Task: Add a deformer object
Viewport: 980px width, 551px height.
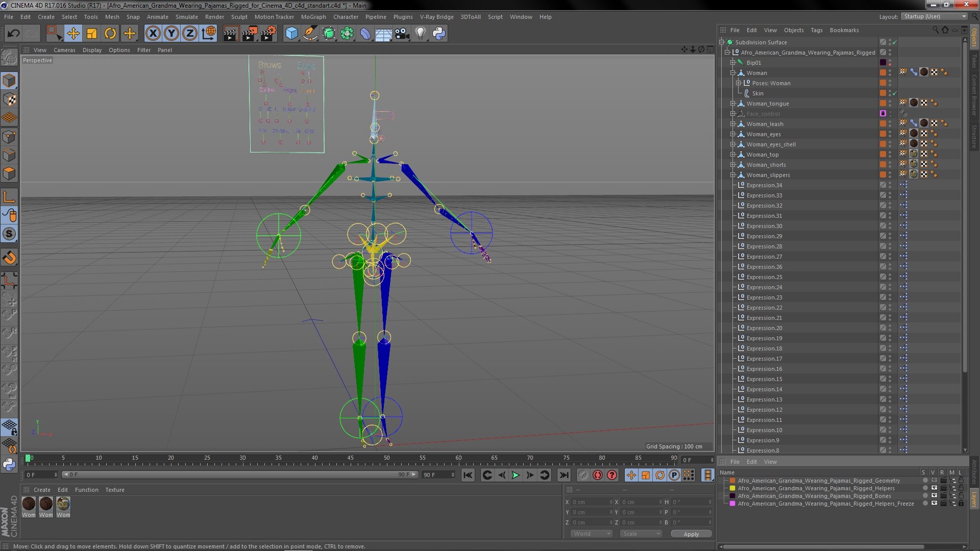Action: 365,34
